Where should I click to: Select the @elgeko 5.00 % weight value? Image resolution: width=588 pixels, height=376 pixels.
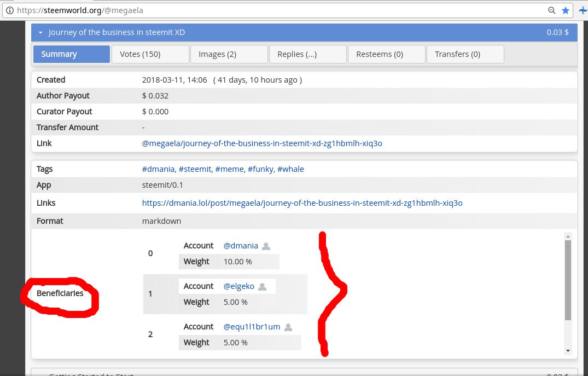[x=236, y=302]
